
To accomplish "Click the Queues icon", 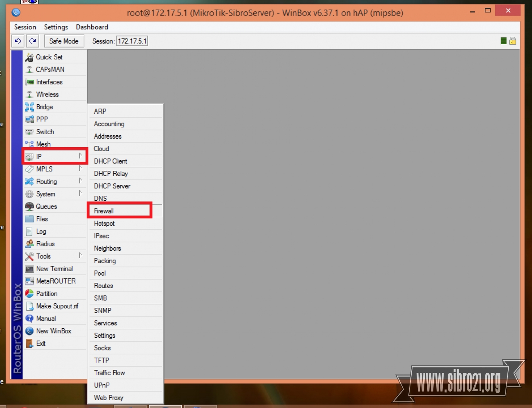I will [29, 206].
